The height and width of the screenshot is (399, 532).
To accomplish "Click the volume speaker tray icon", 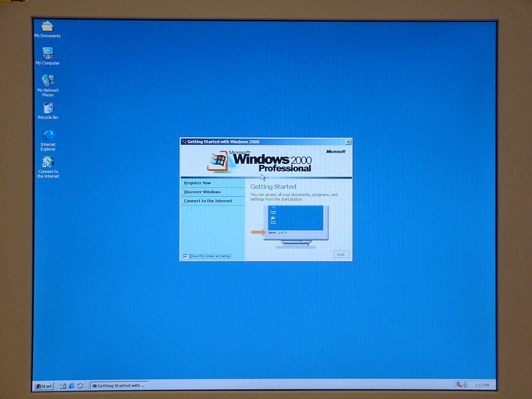I will pyautogui.click(x=465, y=385).
